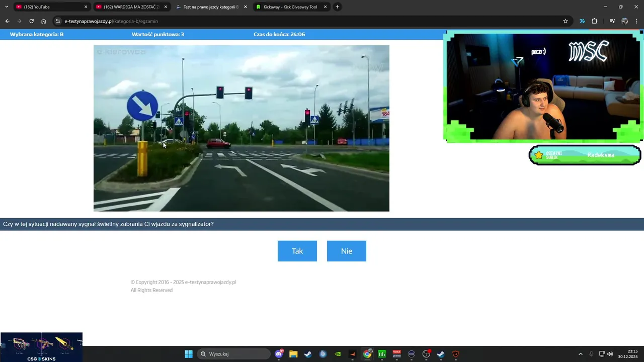Open the browser home page
The width and height of the screenshot is (644, 362).
(x=44, y=21)
